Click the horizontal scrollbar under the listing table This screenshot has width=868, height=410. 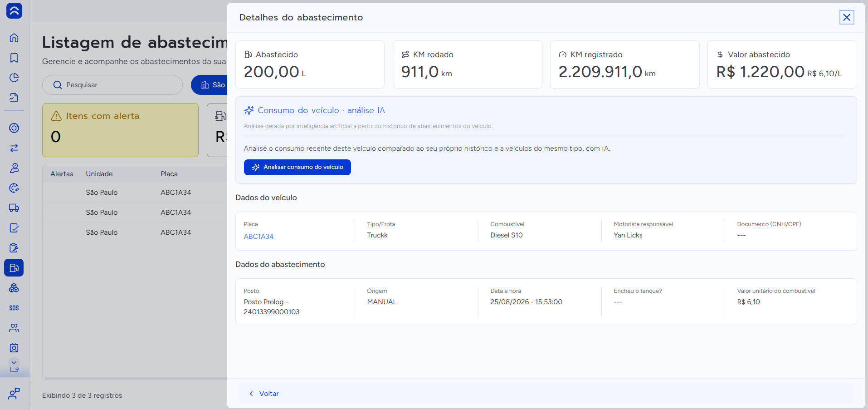click(136, 378)
